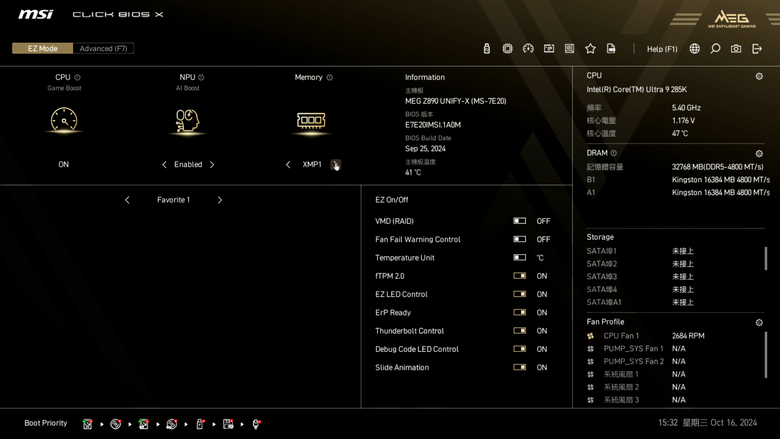Screen dimensions: 780x439
Task: Open the hardware monitor gauge icon
Action: [x=528, y=48]
